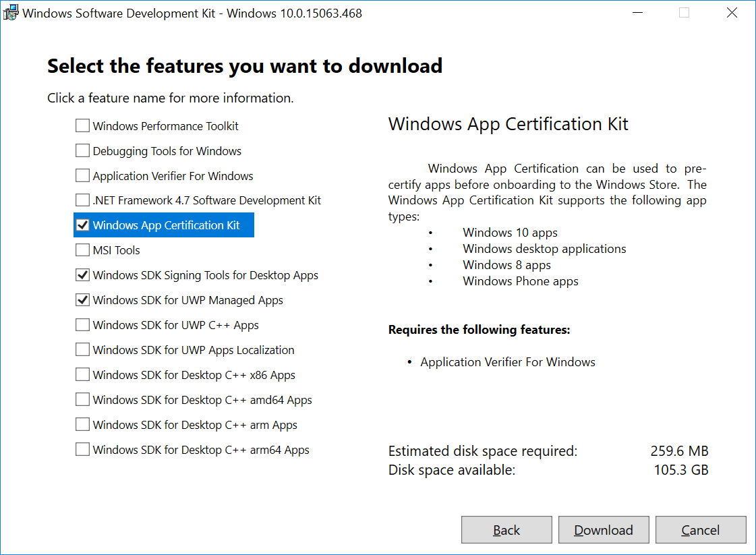This screenshot has width=756, height=555.
Task: Click the Download button
Action: point(604,529)
